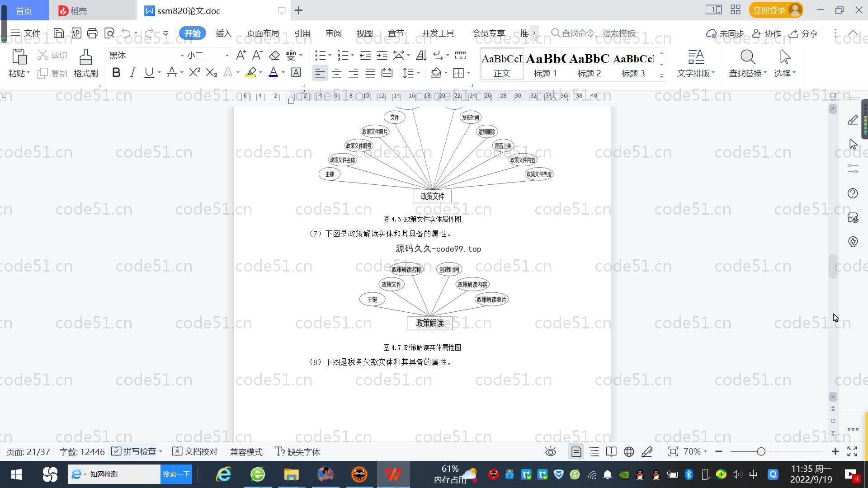Click the superscript icon
The image size is (868, 488).
[194, 73]
